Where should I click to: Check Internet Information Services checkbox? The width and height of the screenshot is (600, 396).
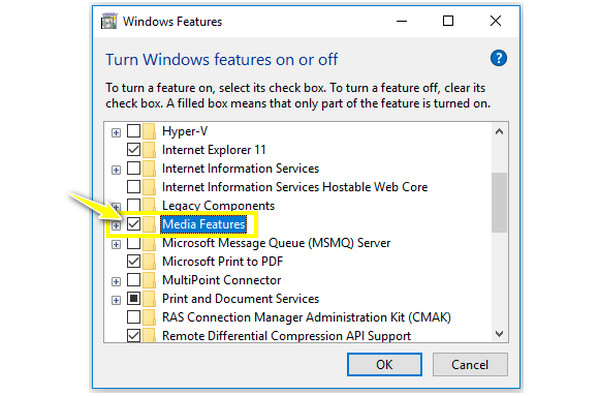pyautogui.click(x=134, y=168)
